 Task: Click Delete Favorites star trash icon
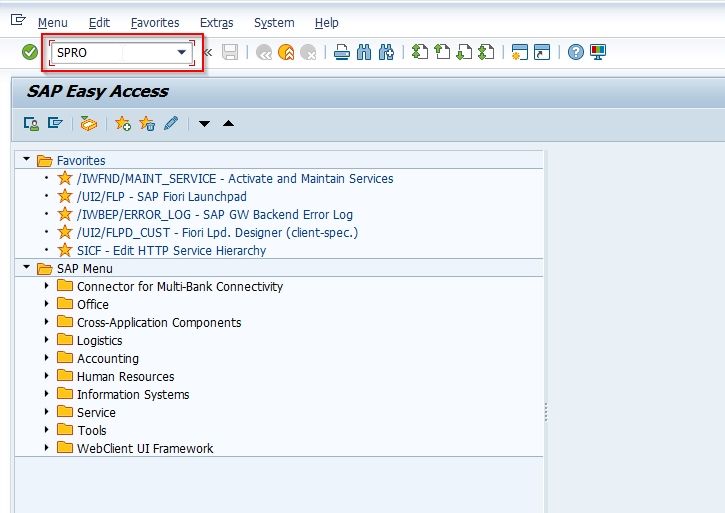coord(147,124)
